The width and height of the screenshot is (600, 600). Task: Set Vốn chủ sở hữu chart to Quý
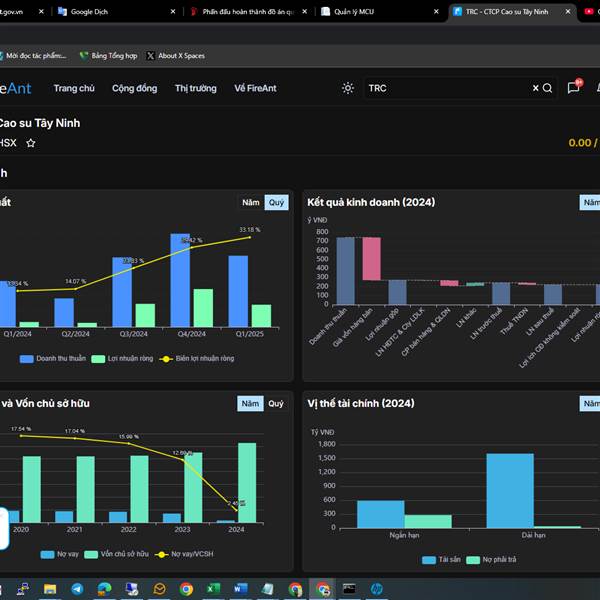[x=276, y=404]
